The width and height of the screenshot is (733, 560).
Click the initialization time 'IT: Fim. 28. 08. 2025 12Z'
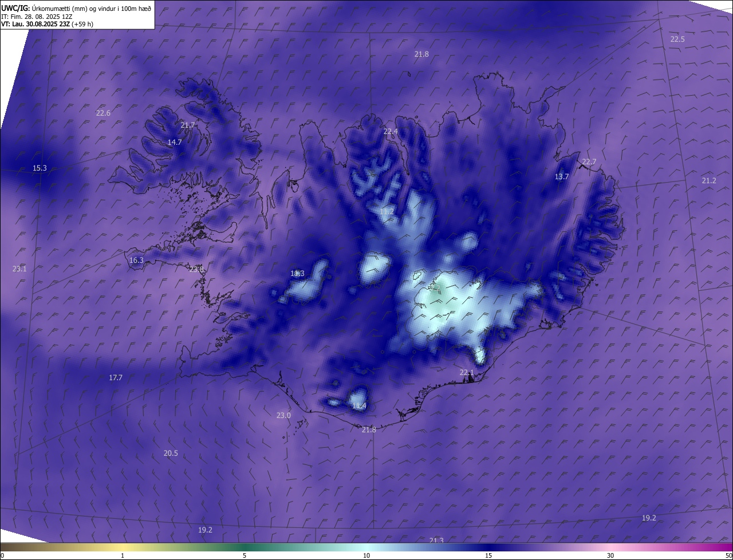pyautogui.click(x=36, y=17)
